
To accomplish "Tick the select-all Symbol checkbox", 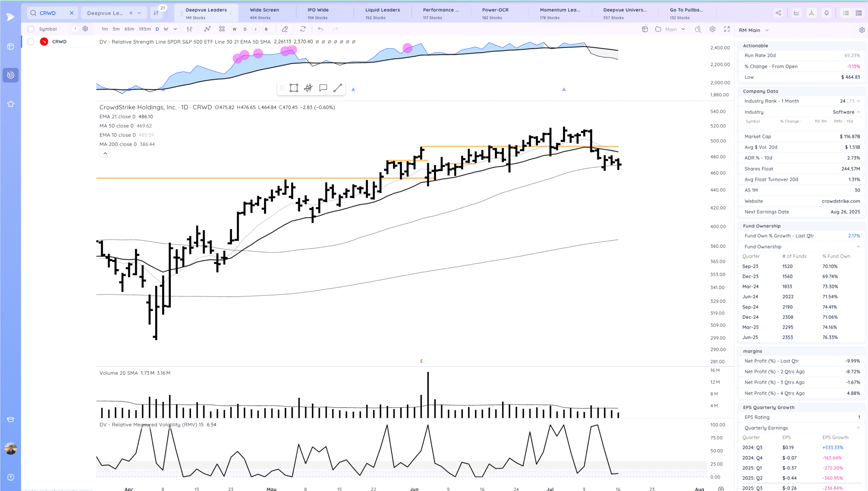I will [31, 29].
